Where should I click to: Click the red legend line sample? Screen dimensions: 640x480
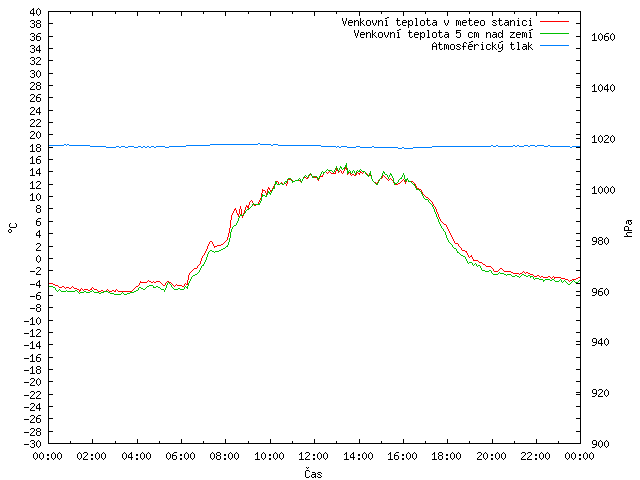pos(554,22)
